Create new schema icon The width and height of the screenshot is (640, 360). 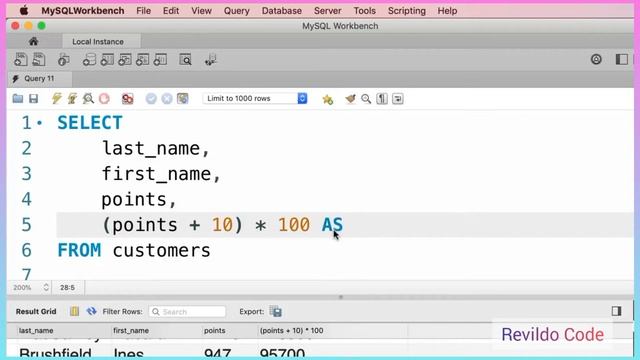click(x=89, y=60)
